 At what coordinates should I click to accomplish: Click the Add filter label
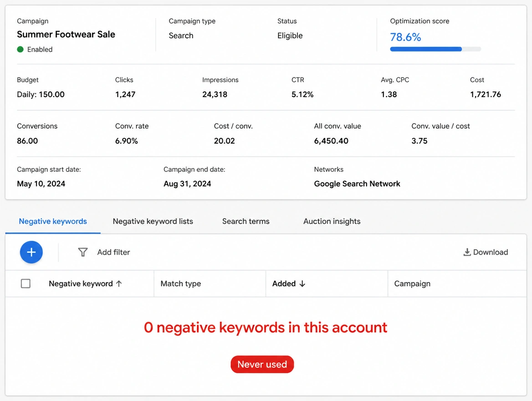click(114, 252)
